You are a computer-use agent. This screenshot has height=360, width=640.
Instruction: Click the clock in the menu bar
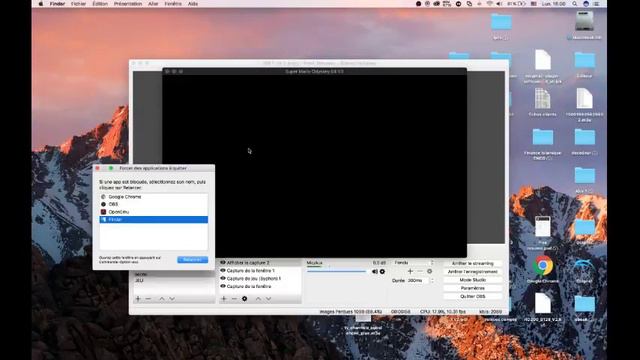pyautogui.click(x=553, y=4)
